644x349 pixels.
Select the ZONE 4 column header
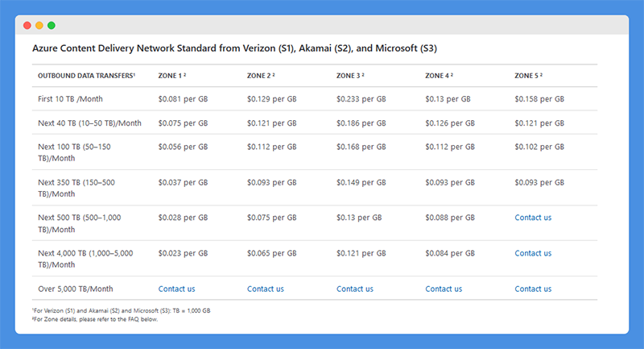coord(439,76)
